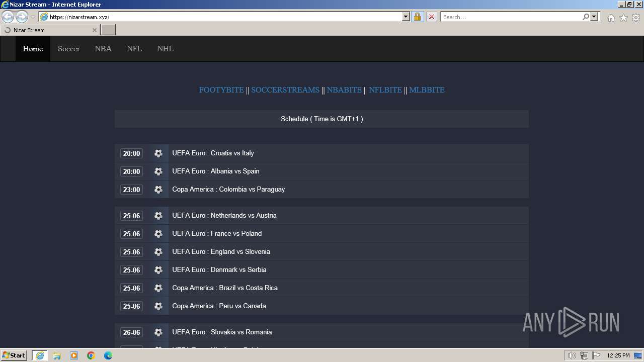This screenshot has width=644, height=362.
Task: Click the soccer ball icon for Slovakia vs Romania
Action: (158, 332)
